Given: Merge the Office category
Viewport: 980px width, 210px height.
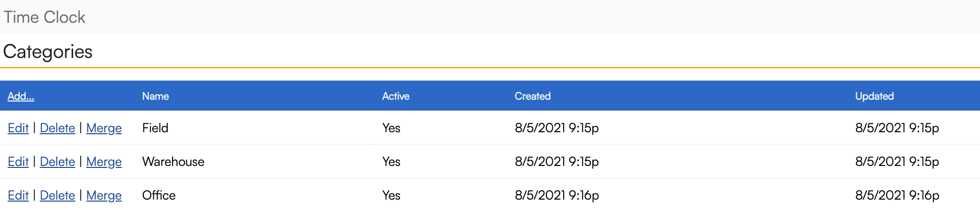Looking at the screenshot, I should (104, 196).
